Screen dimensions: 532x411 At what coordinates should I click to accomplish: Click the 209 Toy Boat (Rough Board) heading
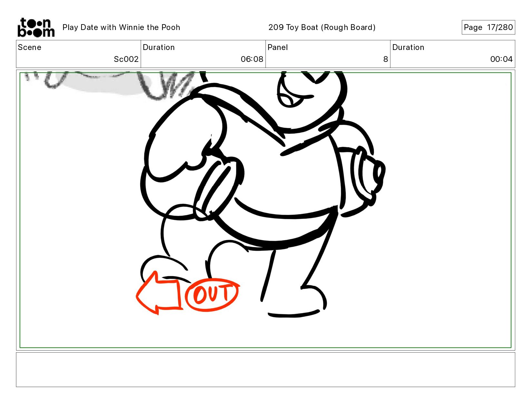322,27
